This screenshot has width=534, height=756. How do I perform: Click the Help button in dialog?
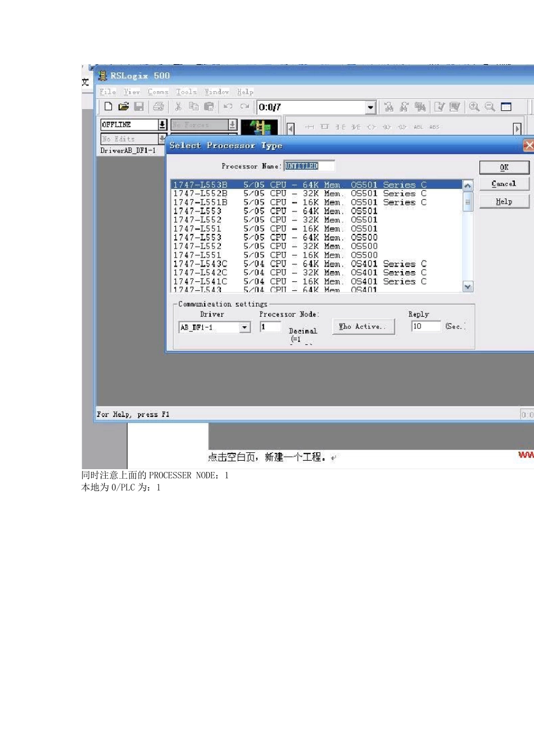point(504,202)
